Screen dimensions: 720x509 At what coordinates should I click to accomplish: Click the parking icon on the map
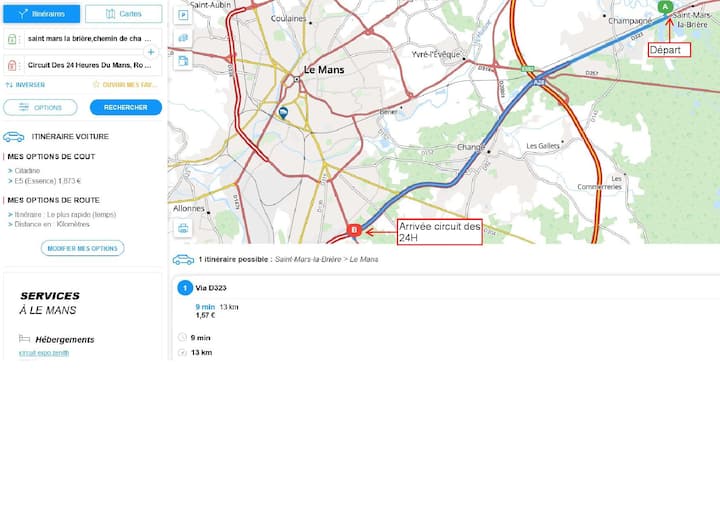[183, 16]
